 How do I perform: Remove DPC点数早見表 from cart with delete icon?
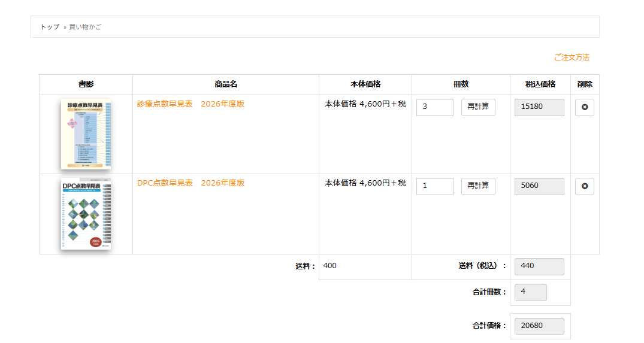(x=585, y=186)
